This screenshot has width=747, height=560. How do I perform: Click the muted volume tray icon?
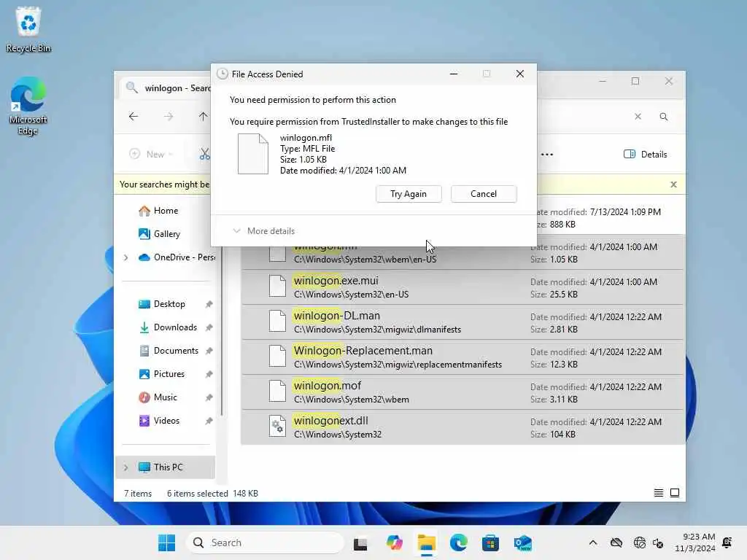pos(658,542)
